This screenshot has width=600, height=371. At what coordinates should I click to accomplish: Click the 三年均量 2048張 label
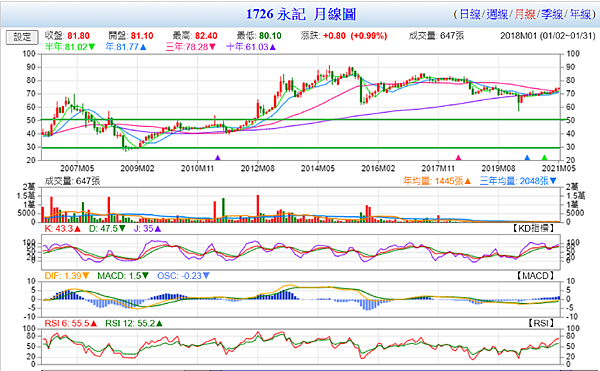click(518, 181)
